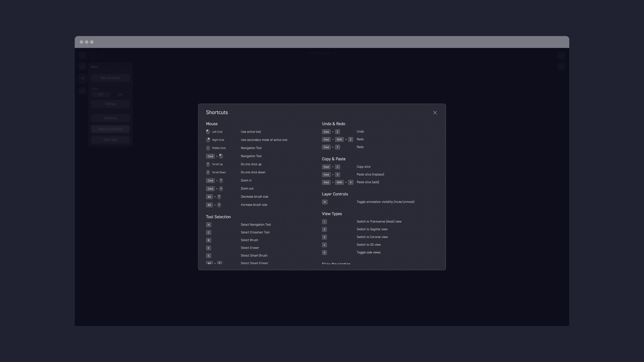Click the Y key in Redo row
The width and height of the screenshot is (644, 362).
(337, 147)
